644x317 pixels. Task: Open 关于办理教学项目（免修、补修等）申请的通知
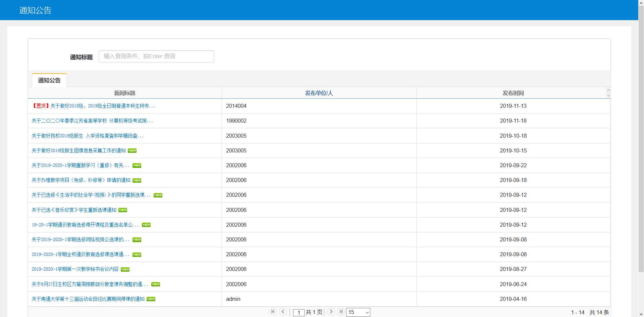pos(81,180)
